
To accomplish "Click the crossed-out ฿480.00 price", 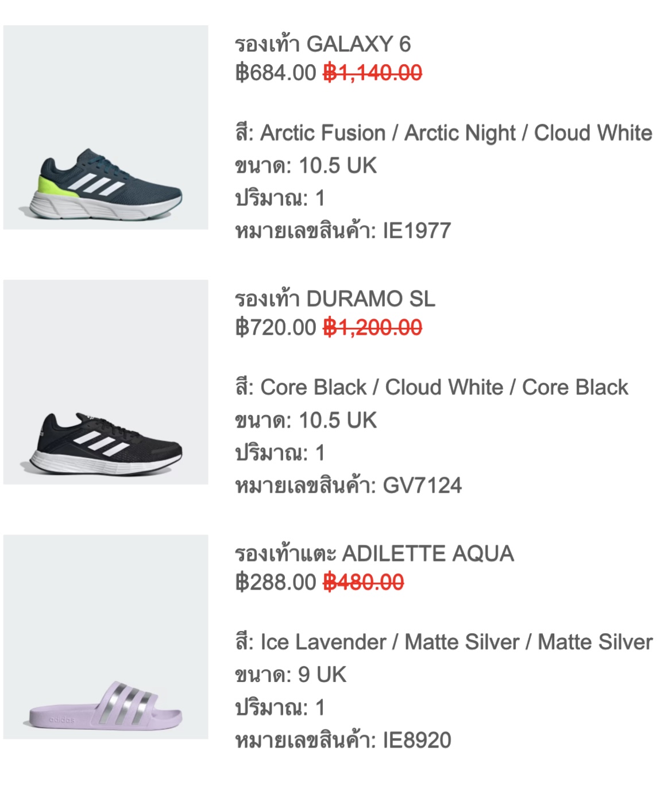I will coord(364,582).
